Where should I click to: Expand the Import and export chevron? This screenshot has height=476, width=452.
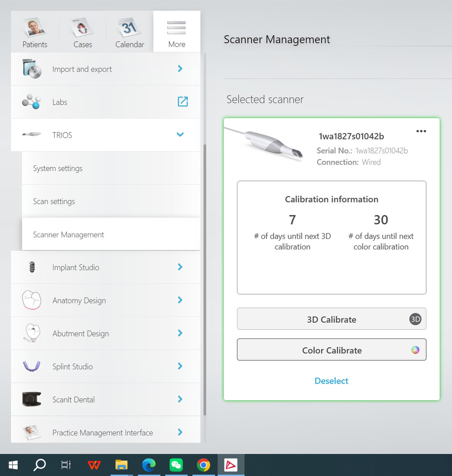180,69
